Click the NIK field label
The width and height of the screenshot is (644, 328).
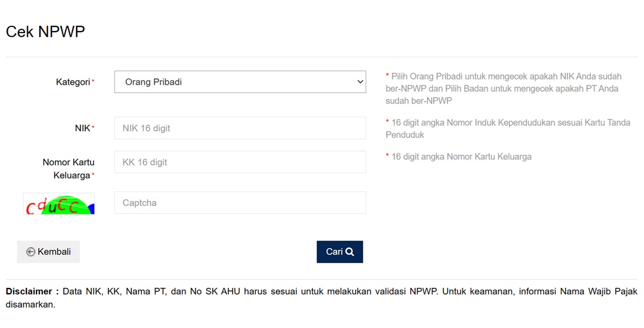pyautogui.click(x=83, y=128)
